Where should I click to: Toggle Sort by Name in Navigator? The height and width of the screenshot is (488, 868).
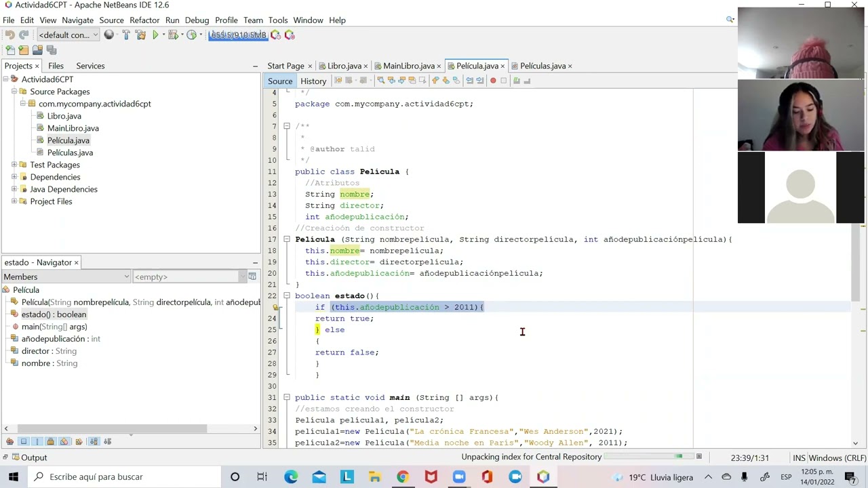[x=94, y=441]
